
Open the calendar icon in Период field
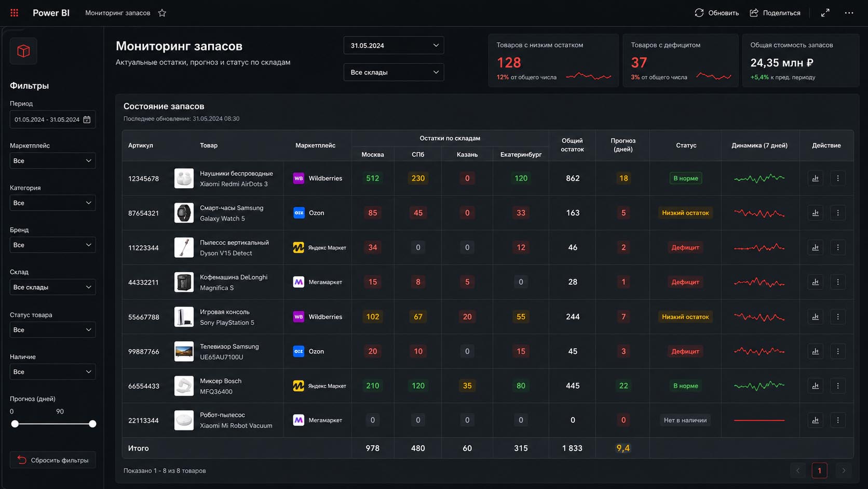(87, 120)
